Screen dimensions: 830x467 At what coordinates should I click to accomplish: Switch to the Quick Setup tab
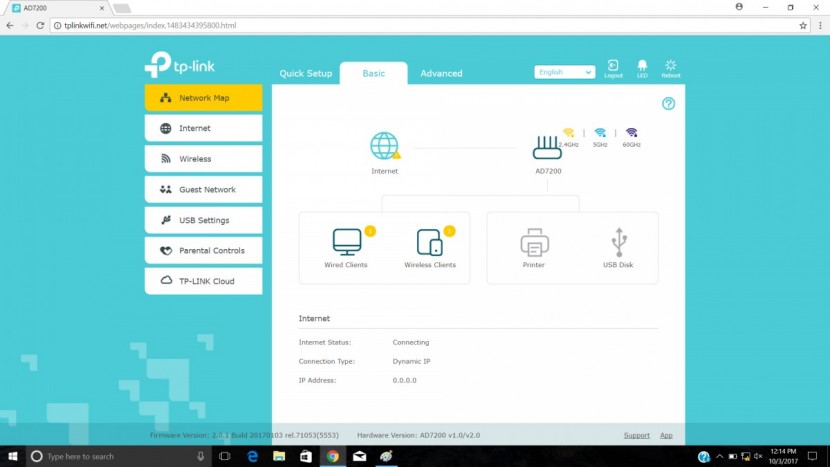pyautogui.click(x=305, y=74)
